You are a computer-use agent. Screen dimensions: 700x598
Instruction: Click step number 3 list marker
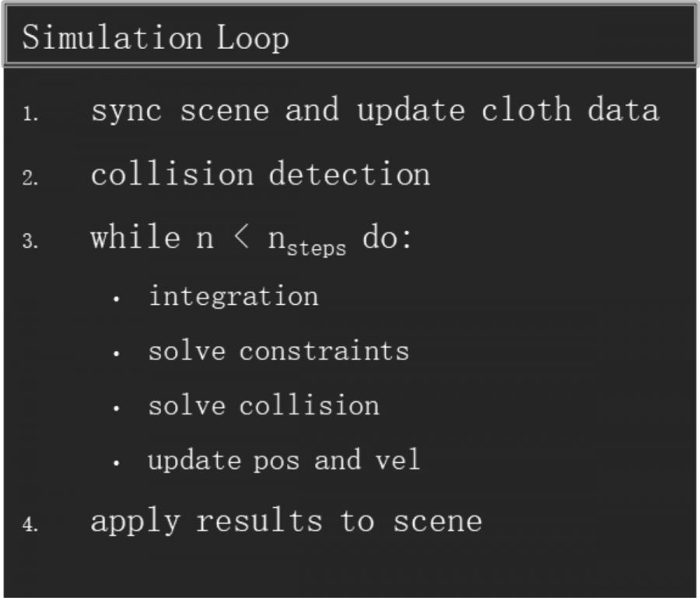tap(30, 243)
